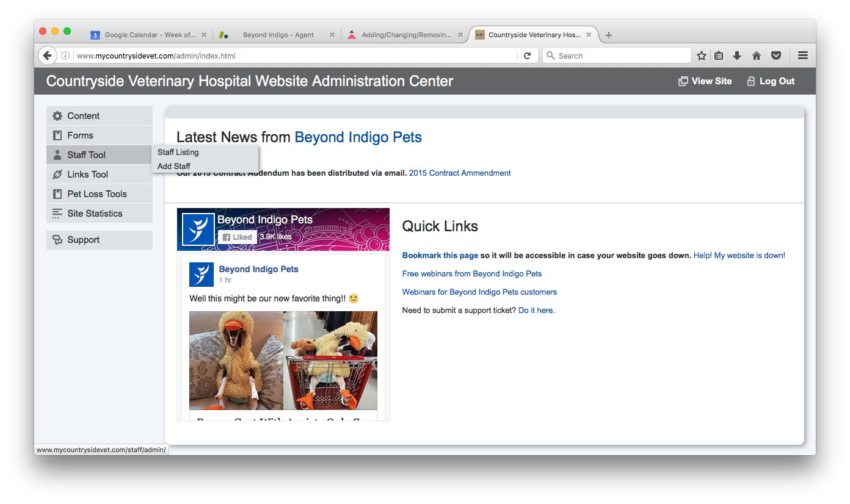Click the Site Statistics bars icon
Screen dimensions: 850x504
tap(57, 214)
